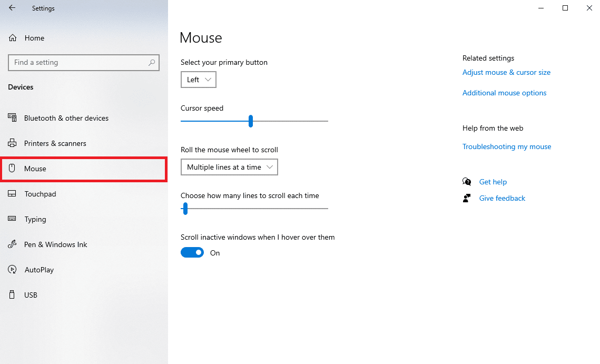Open Bluetooth & other devices page

coord(66,118)
